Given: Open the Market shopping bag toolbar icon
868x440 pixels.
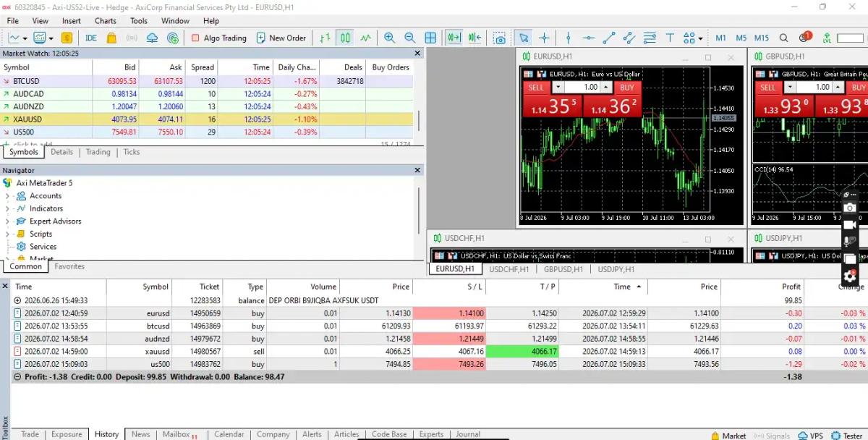Looking at the screenshot, I should [x=111, y=38].
